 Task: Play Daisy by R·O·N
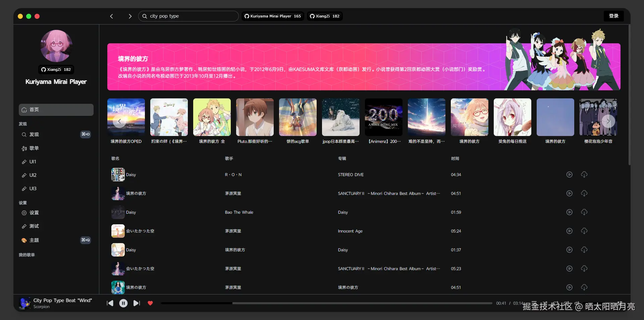click(x=569, y=175)
